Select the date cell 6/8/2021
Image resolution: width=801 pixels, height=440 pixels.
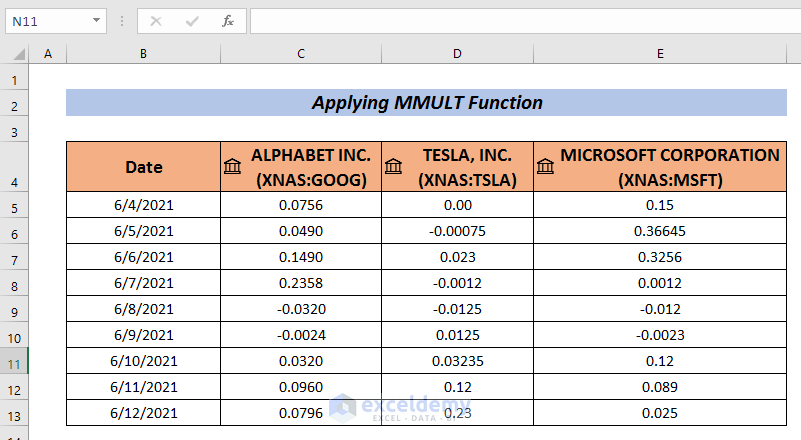click(144, 309)
